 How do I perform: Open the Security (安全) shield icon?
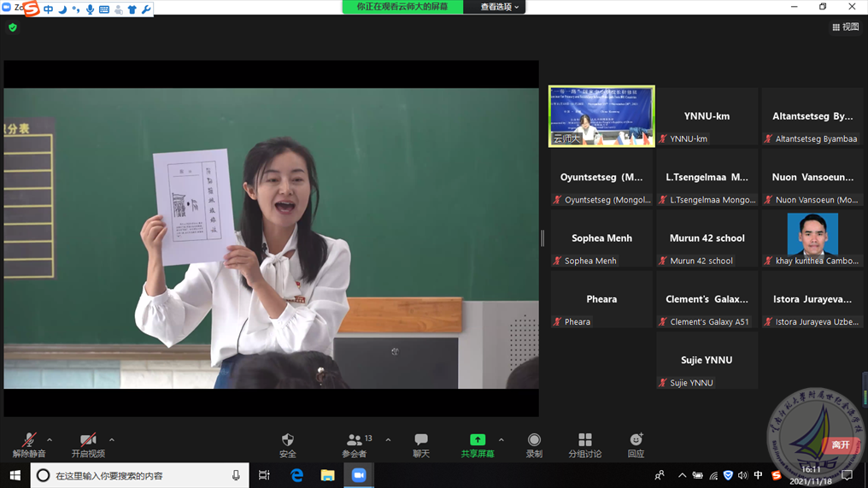(288, 444)
